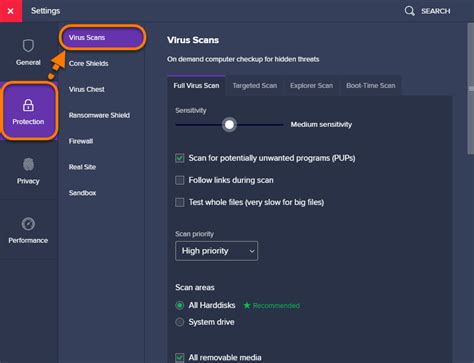Select System drive radio button
The width and height of the screenshot is (474, 363).
click(180, 322)
